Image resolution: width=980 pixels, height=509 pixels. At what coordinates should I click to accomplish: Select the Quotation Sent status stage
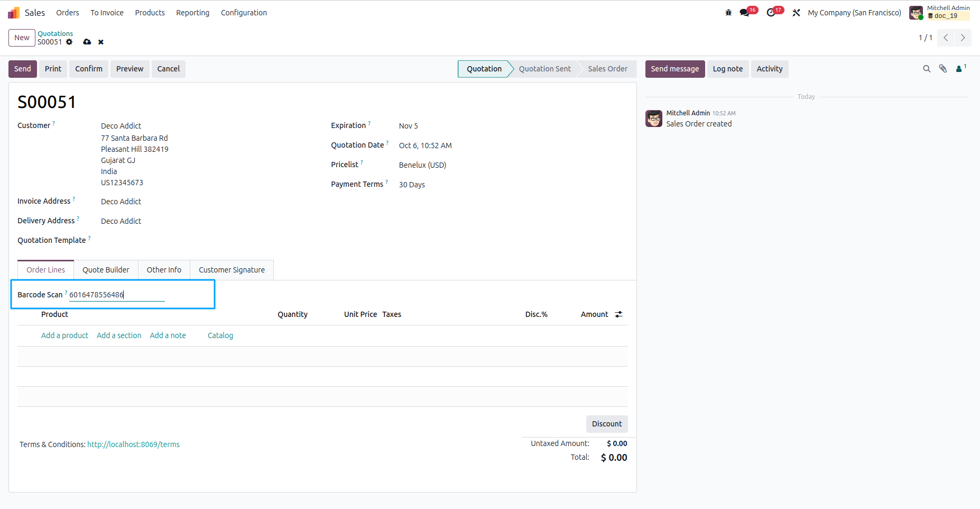pyautogui.click(x=544, y=69)
